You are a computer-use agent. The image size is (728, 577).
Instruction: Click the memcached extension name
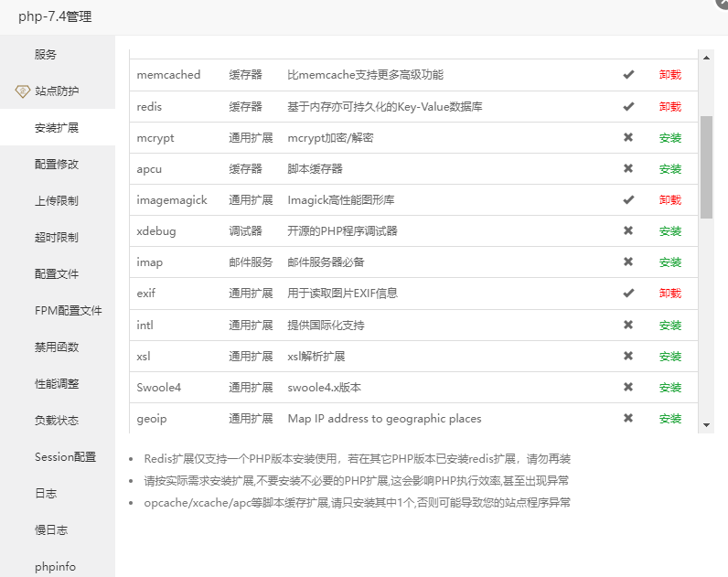click(x=168, y=75)
